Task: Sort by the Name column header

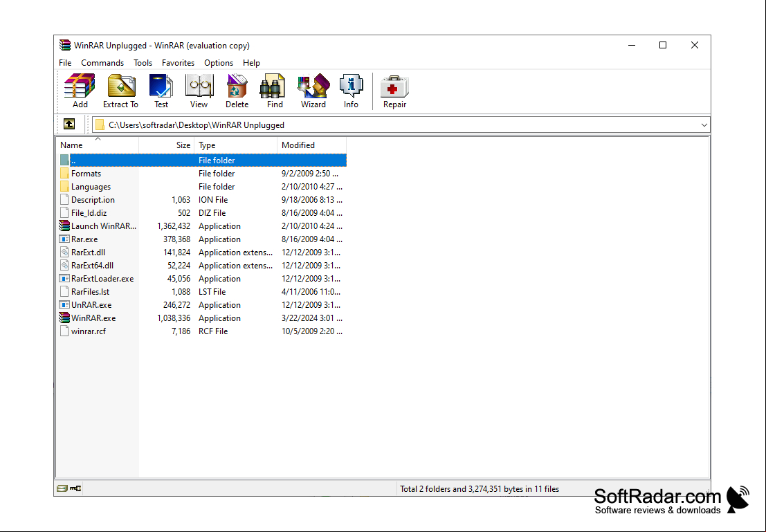Action: pyautogui.click(x=98, y=145)
